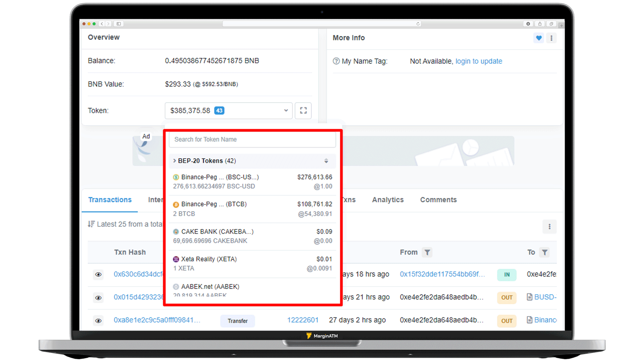Click the Txn Hash column header
644x362 pixels.
130,252
